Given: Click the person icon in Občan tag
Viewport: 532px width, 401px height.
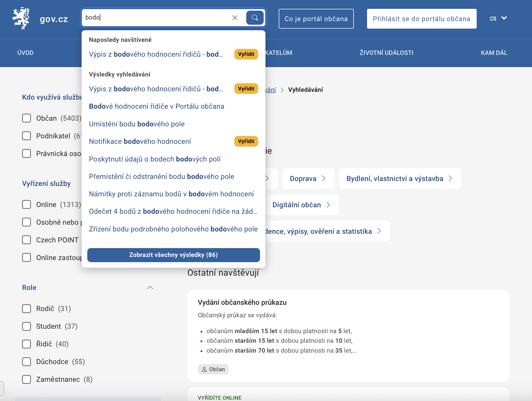Looking at the screenshot, I should coord(204,369).
